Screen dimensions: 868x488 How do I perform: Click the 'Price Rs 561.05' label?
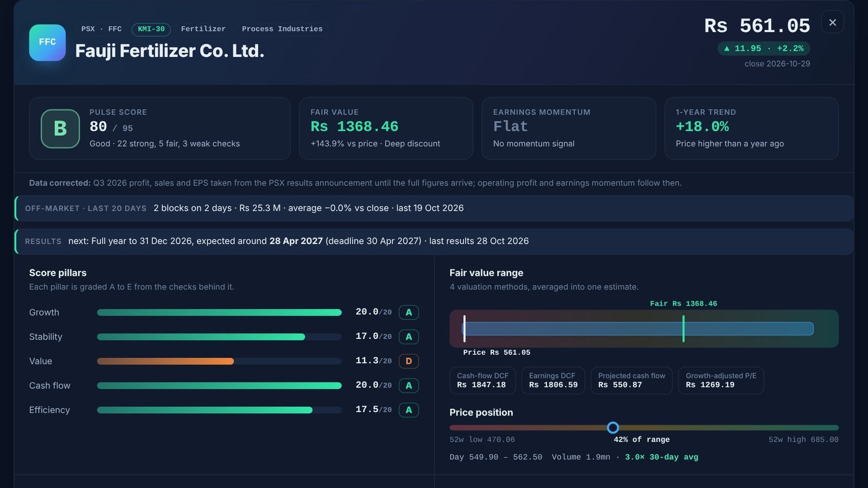tap(496, 352)
